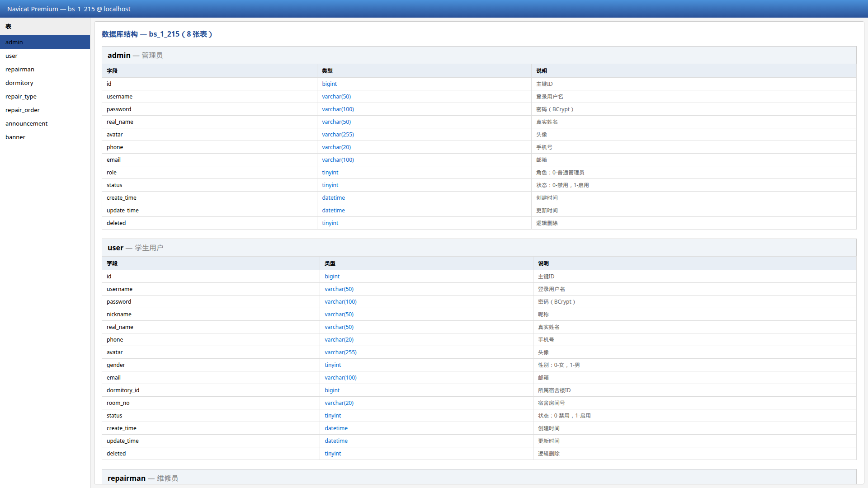Open the user table in sidebar
Viewport: 868px width, 488px height.
(x=45, y=56)
